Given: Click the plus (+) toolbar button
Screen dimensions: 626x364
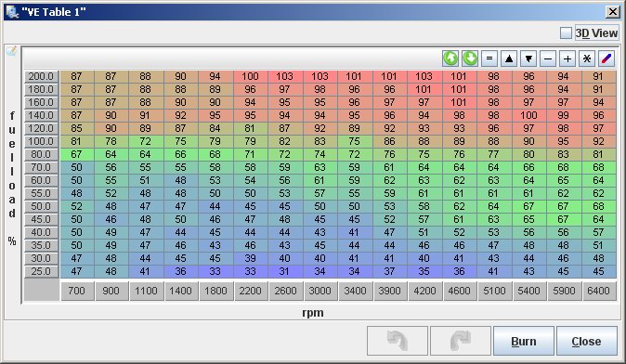Looking at the screenshot, I should pyautogui.click(x=567, y=58).
